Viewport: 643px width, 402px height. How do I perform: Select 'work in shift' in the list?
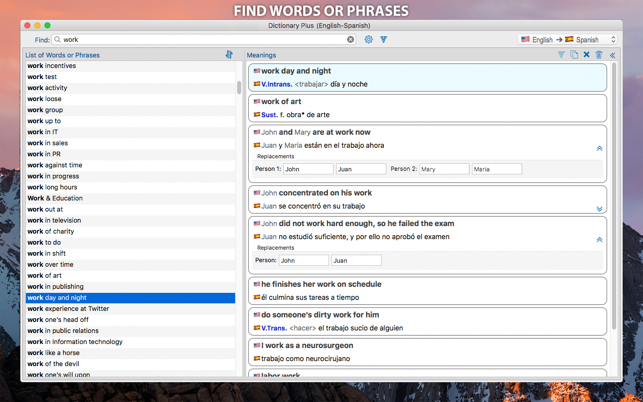pyautogui.click(x=130, y=254)
